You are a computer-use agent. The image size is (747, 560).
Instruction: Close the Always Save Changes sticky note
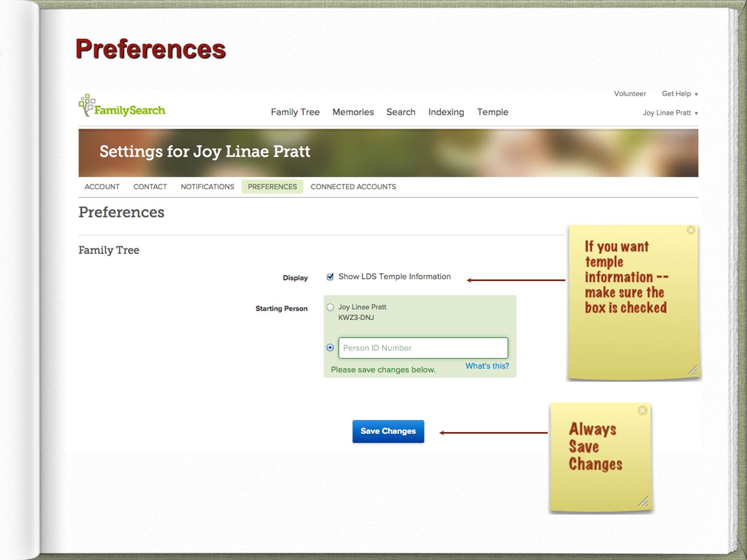pyautogui.click(x=642, y=410)
